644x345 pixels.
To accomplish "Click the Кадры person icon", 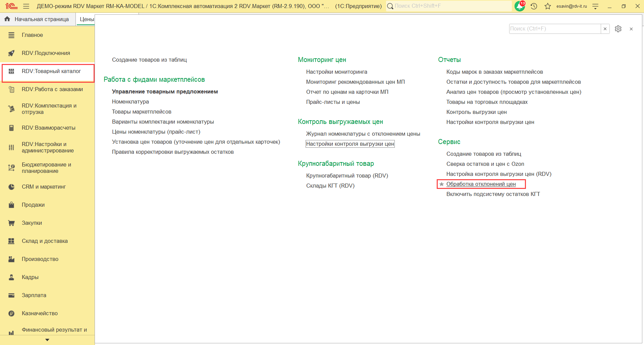I will pos(11,277).
